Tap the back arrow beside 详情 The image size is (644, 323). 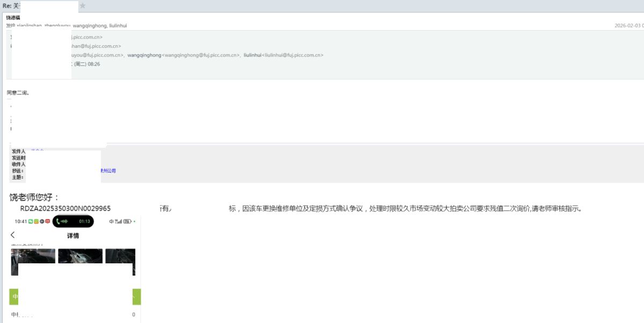[x=13, y=235]
